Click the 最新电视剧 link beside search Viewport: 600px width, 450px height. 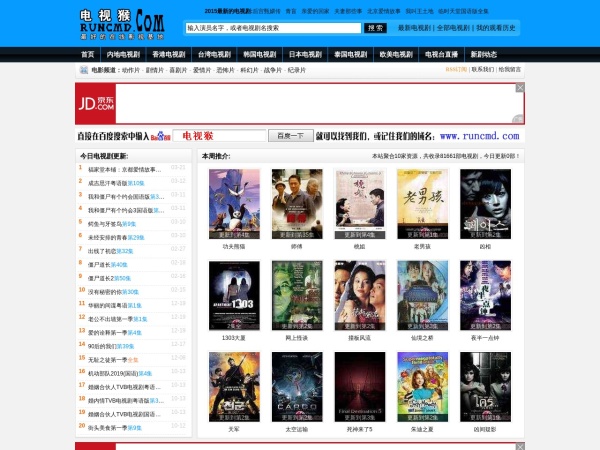click(414, 28)
